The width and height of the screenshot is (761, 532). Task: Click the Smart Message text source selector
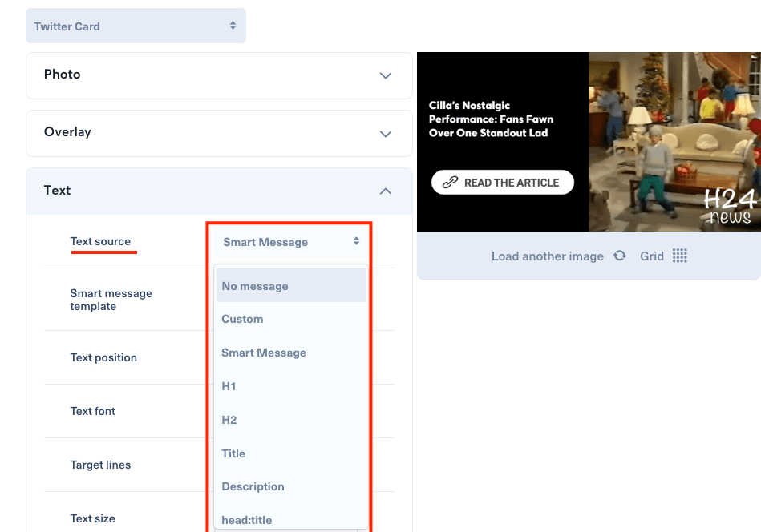(x=290, y=241)
